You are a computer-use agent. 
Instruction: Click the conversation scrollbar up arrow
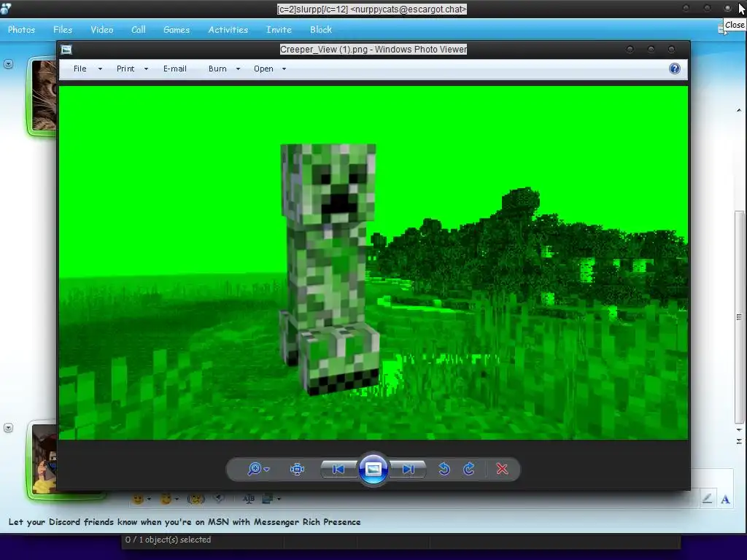(739, 111)
